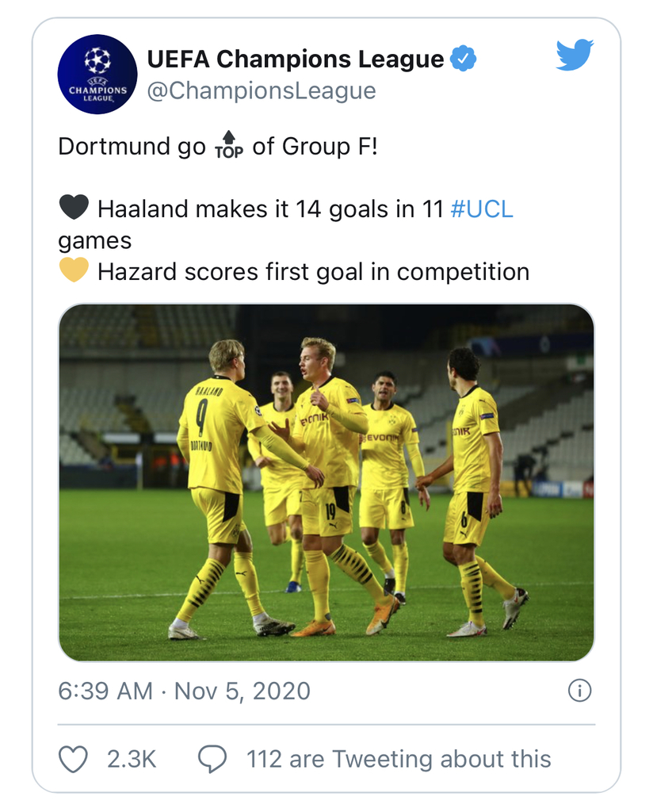Click the 2.3K likes count
The height and width of the screenshot is (812, 653).
tap(132, 759)
